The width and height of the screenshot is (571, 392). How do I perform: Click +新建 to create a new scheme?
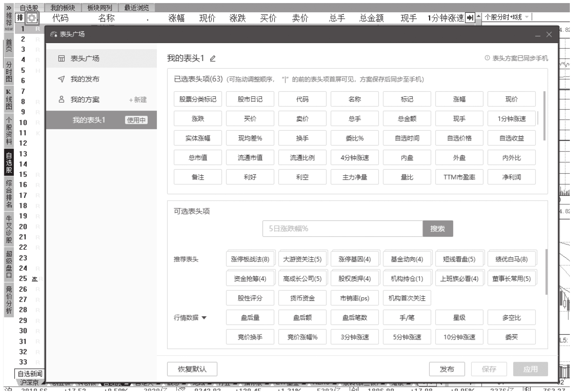(x=138, y=100)
